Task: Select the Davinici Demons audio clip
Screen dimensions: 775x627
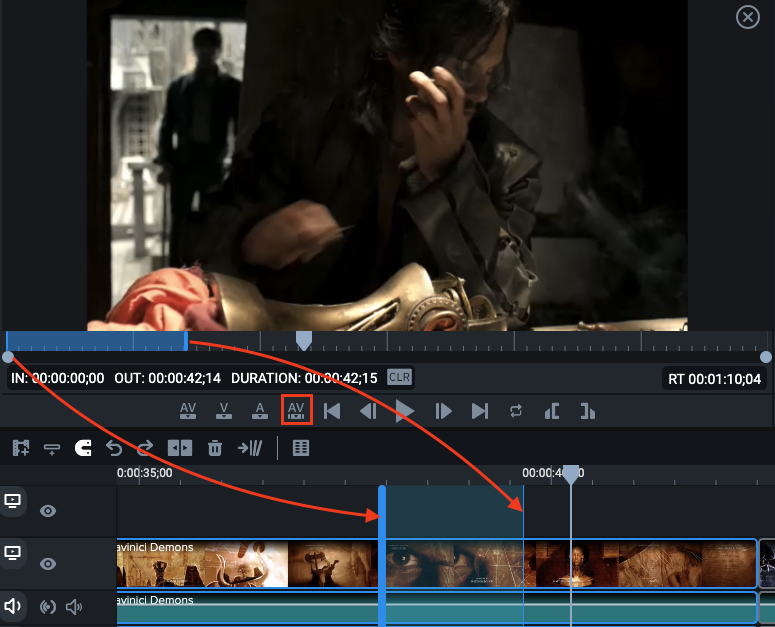Action: tap(437, 608)
